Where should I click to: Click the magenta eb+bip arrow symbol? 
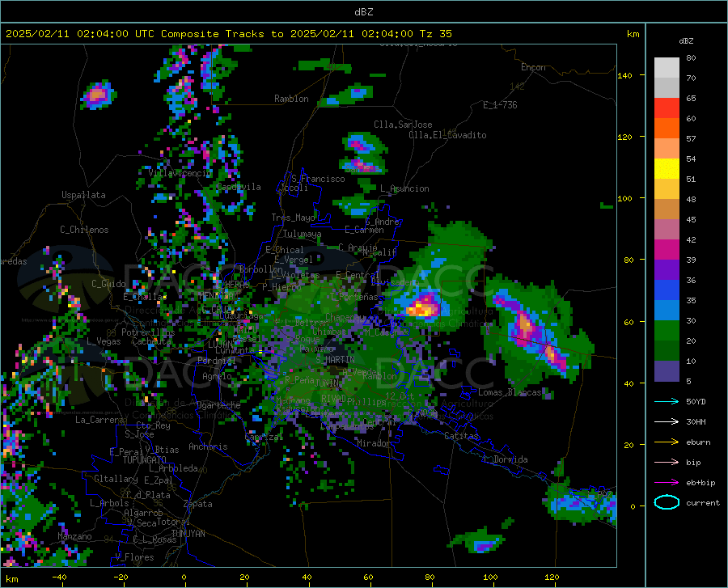667,483
